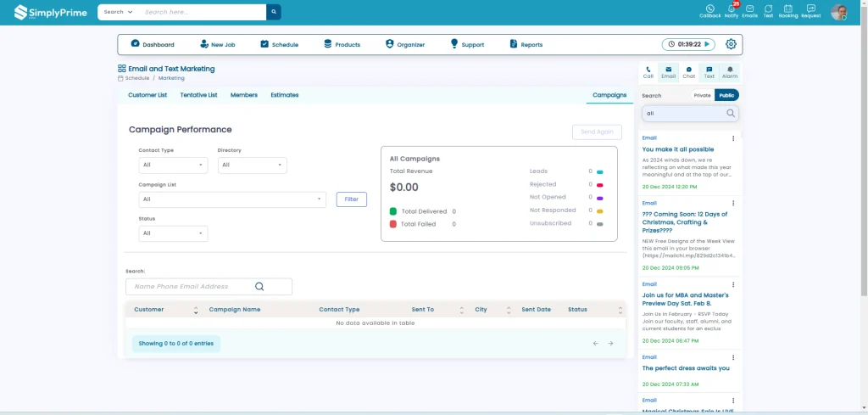This screenshot has height=415, width=868.
Task: Open the Search type dropdown in header
Action: click(118, 12)
